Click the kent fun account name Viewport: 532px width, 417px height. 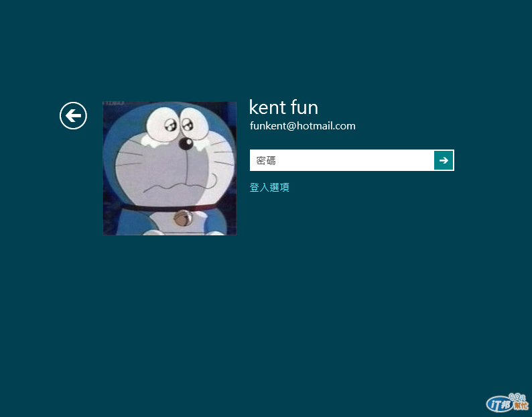coord(283,107)
